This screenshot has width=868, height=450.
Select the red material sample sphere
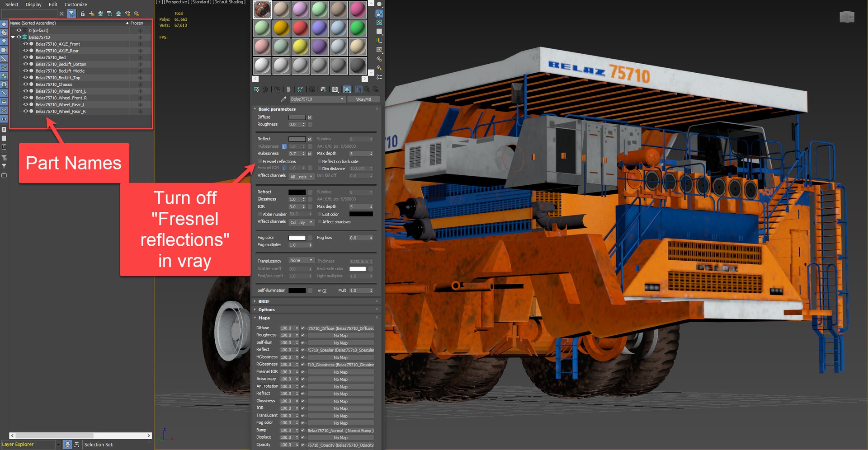click(x=300, y=28)
